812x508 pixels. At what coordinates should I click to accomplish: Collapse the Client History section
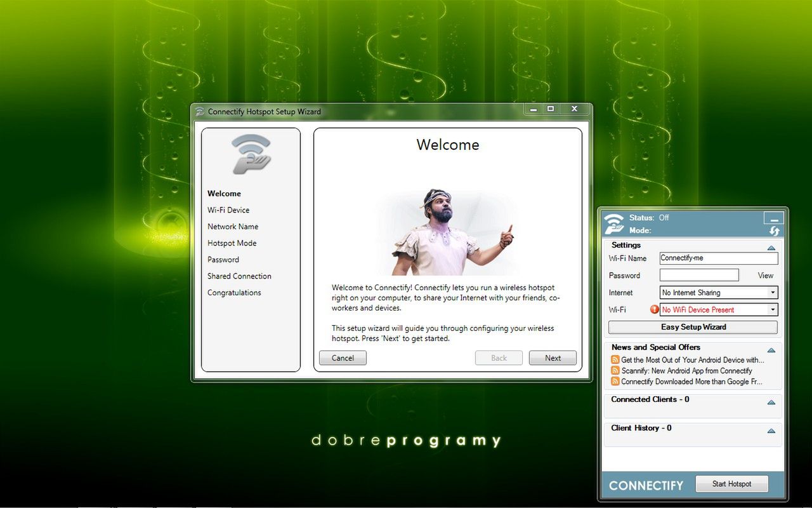point(771,431)
